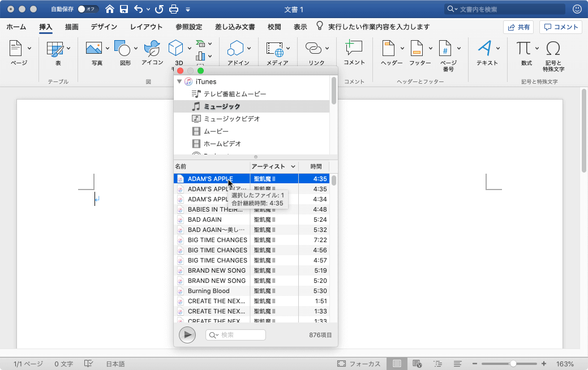Click zoom out minus button

[x=475, y=364]
